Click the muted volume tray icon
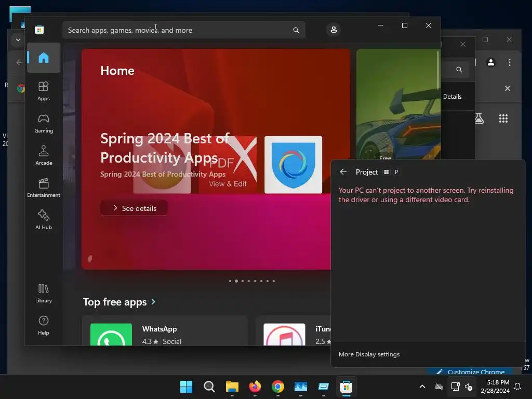The image size is (532, 399). 469,387
